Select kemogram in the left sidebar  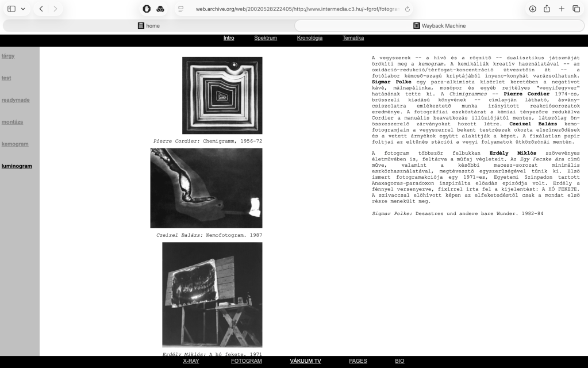15,144
